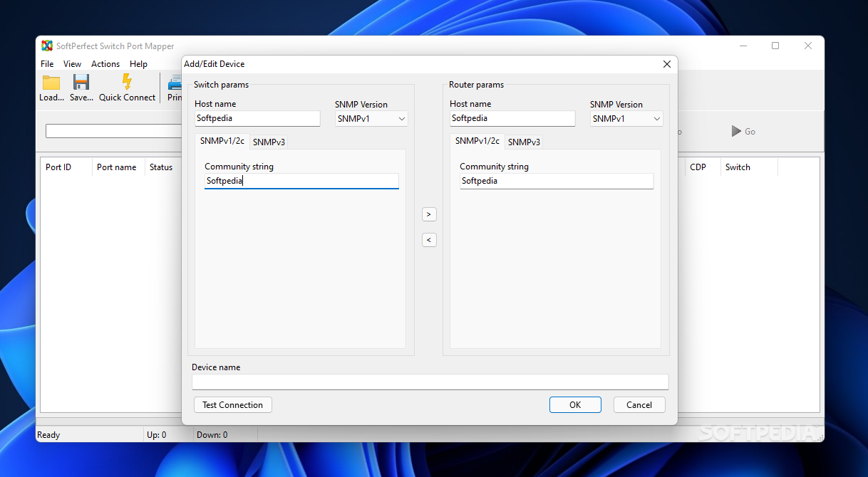Click the Device name input field
The image size is (868, 477).
coord(430,382)
